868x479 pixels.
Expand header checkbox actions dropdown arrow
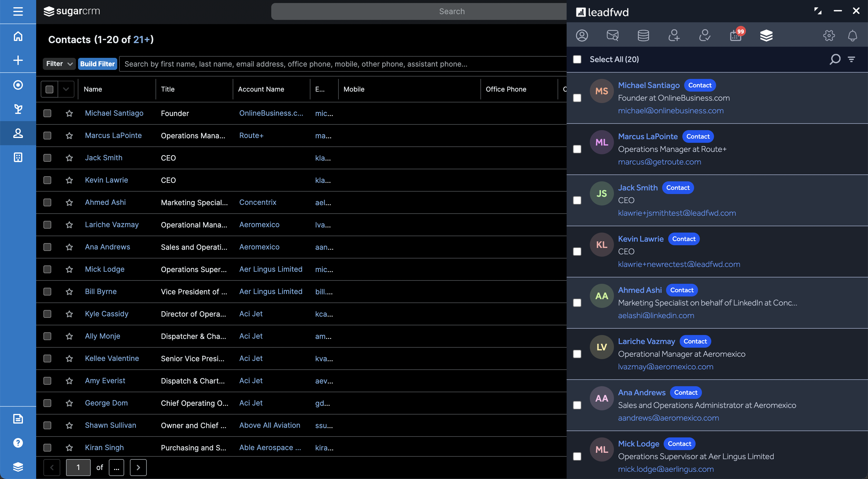click(x=66, y=89)
